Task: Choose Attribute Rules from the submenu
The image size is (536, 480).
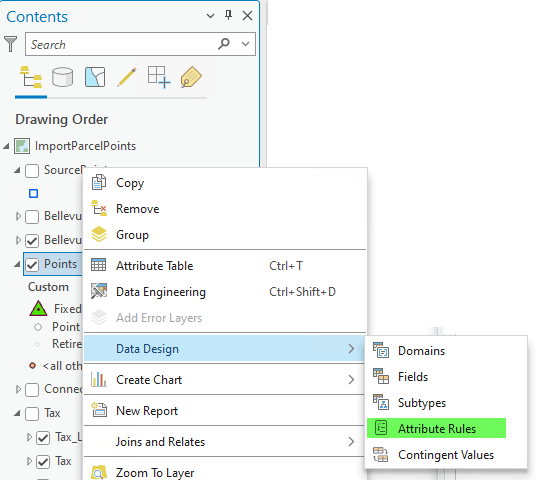Action: point(437,428)
